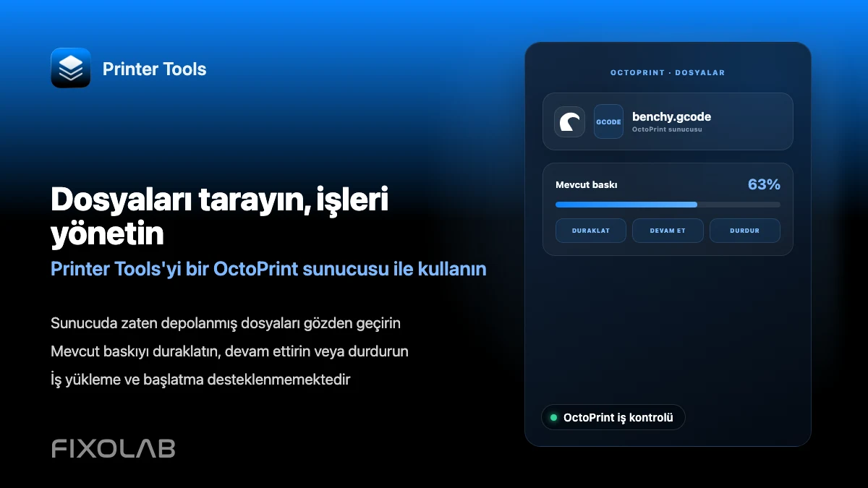
Task: Click the headline Dosyaları tarayın, işleri yönetin
Action: point(220,217)
